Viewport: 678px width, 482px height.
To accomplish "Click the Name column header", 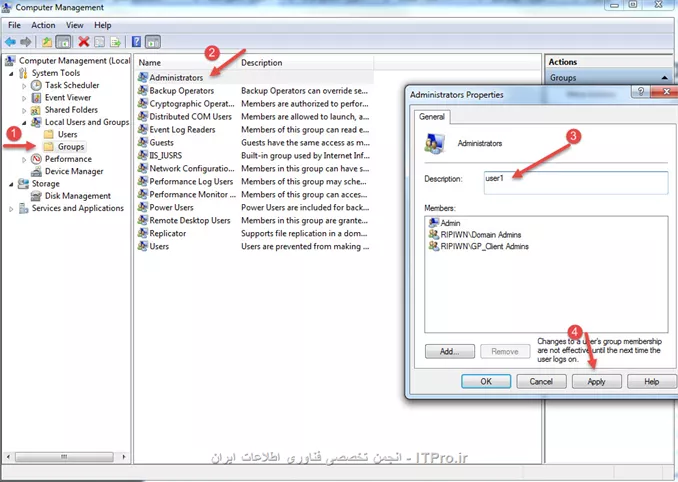I will point(186,63).
